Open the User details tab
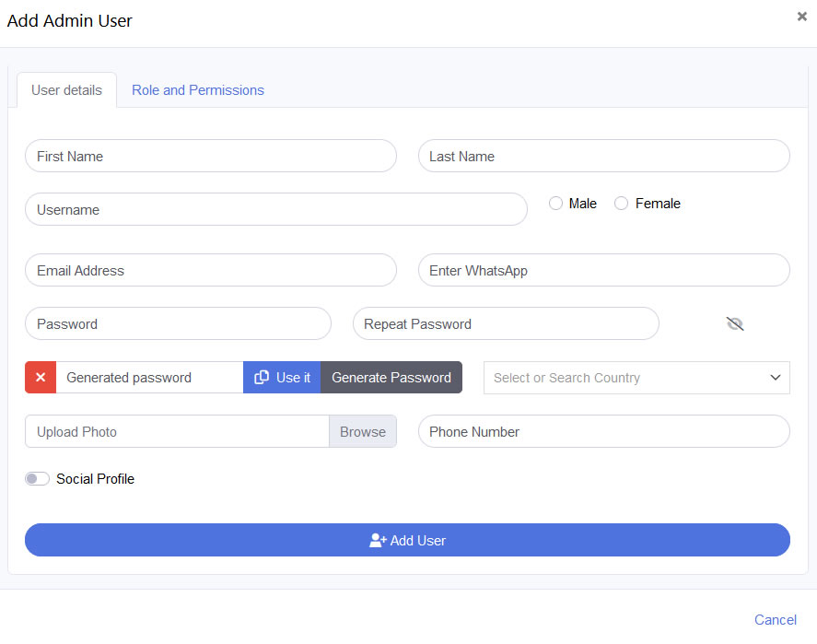Image resolution: width=817 pixels, height=644 pixels. click(67, 90)
